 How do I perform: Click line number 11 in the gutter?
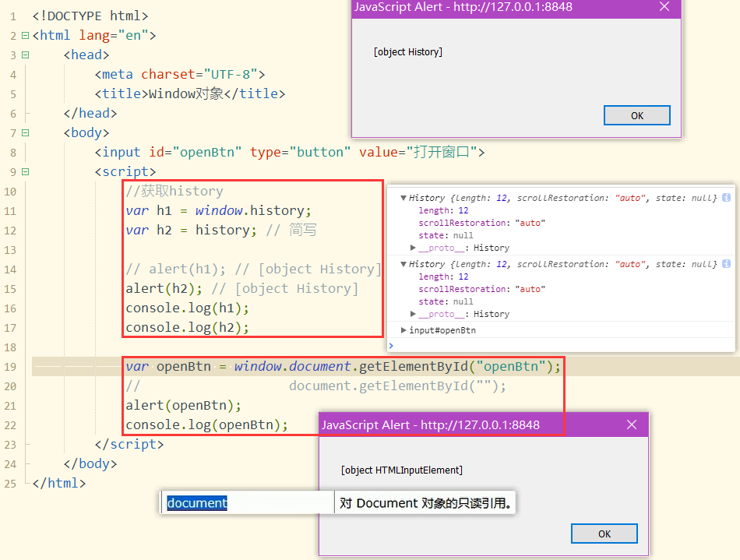10,211
